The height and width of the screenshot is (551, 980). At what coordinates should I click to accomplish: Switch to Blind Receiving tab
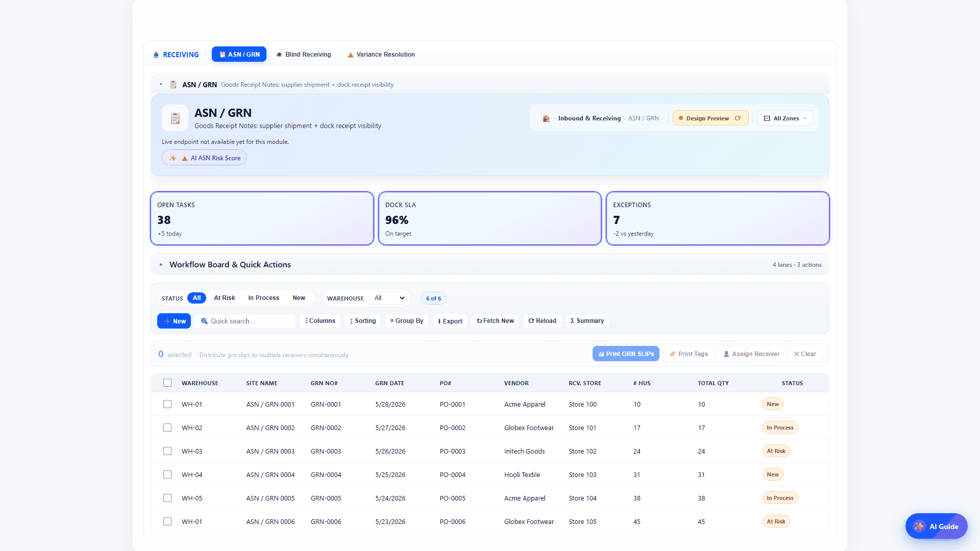click(304, 55)
